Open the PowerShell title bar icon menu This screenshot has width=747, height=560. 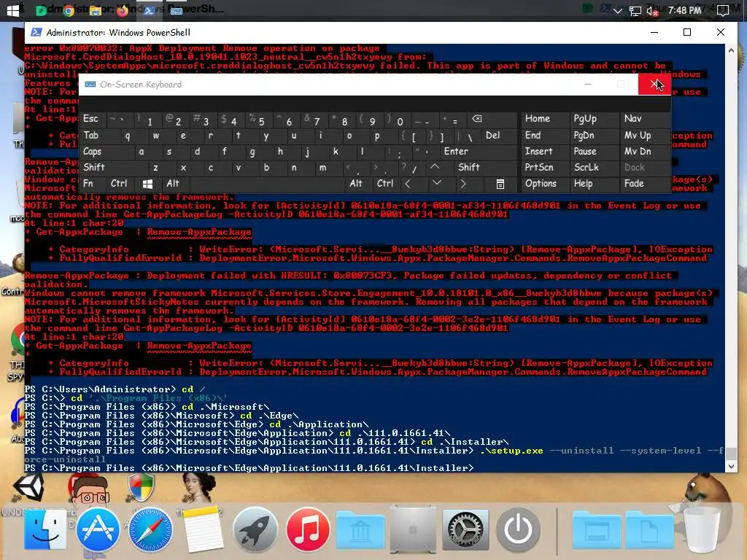coord(36,32)
